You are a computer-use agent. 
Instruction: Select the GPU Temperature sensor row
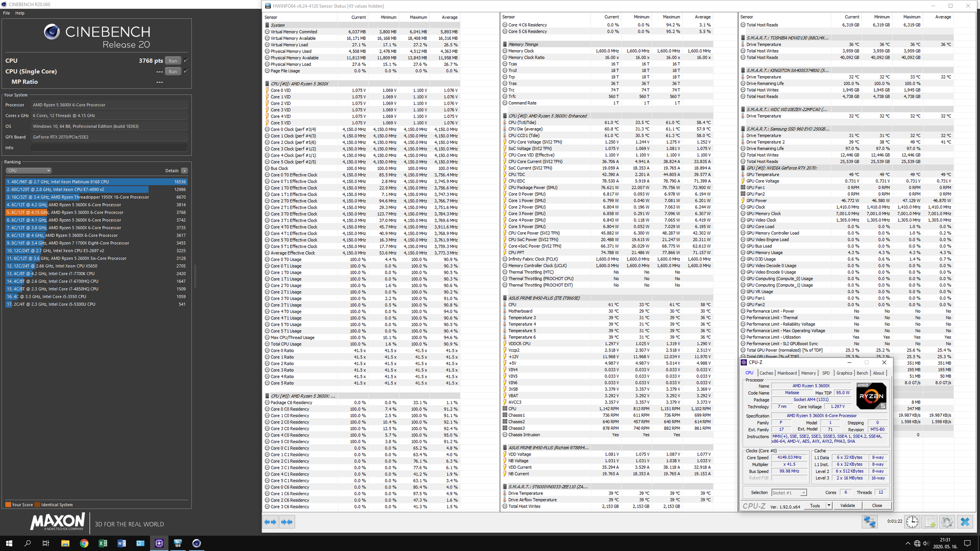pos(846,175)
